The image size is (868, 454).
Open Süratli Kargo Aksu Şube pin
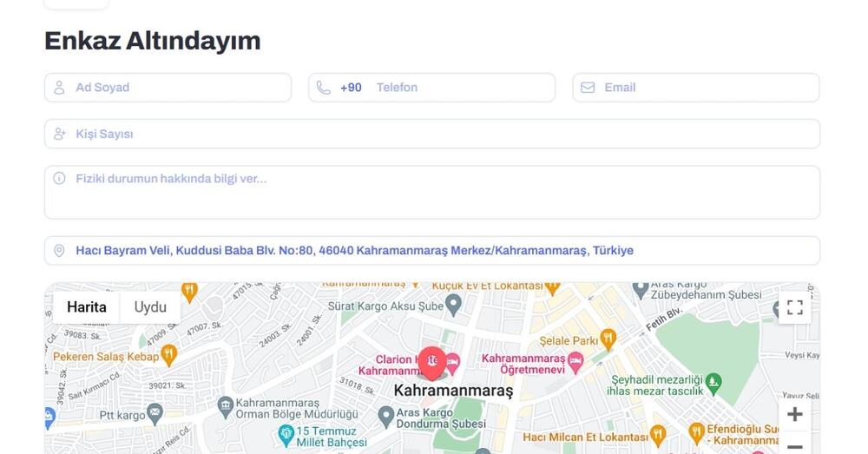[453, 305]
